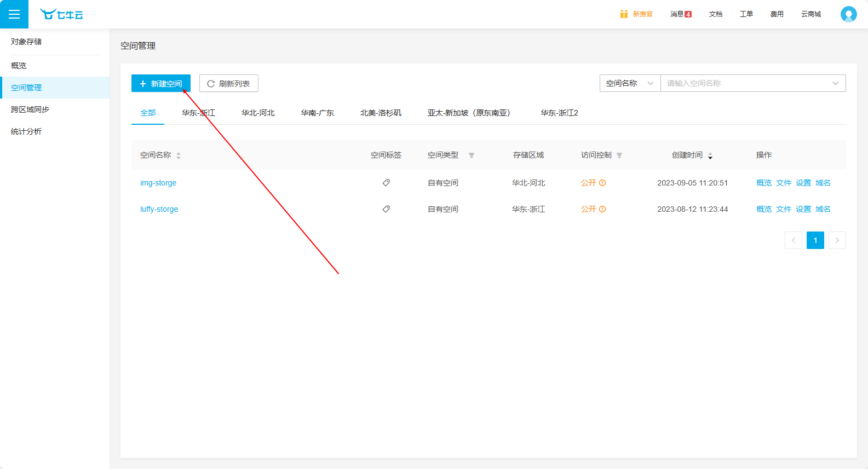Switch to the 华南-广东 tab
Image resolution: width=868 pixels, height=469 pixels.
317,113
